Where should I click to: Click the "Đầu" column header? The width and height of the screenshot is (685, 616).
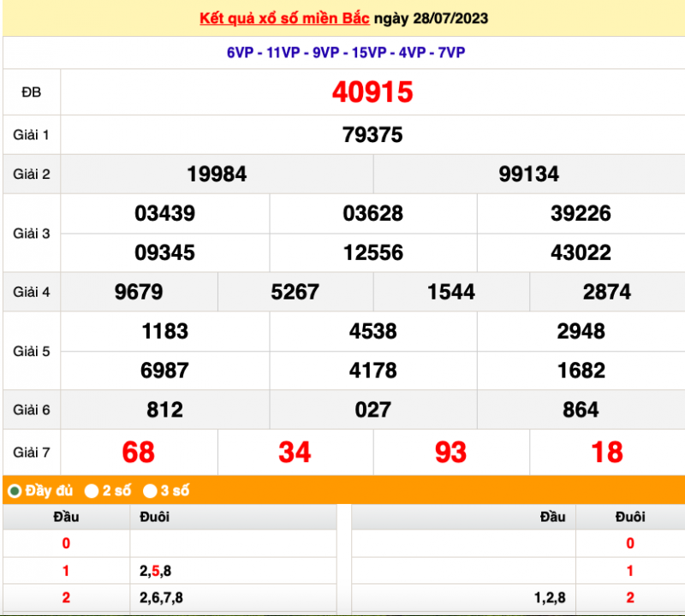point(66,516)
